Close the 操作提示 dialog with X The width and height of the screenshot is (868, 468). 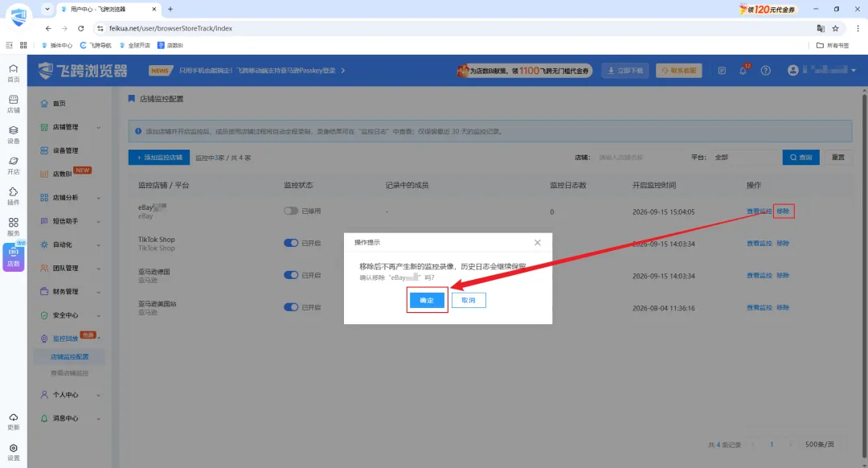(x=538, y=243)
